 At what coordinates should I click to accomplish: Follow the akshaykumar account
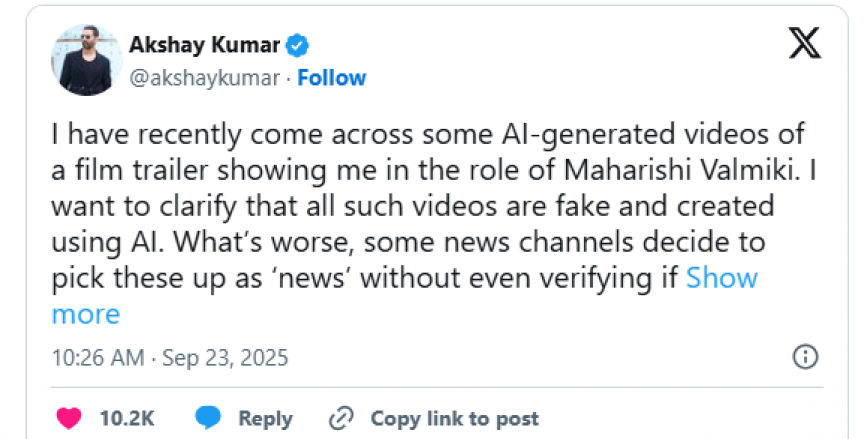[331, 78]
